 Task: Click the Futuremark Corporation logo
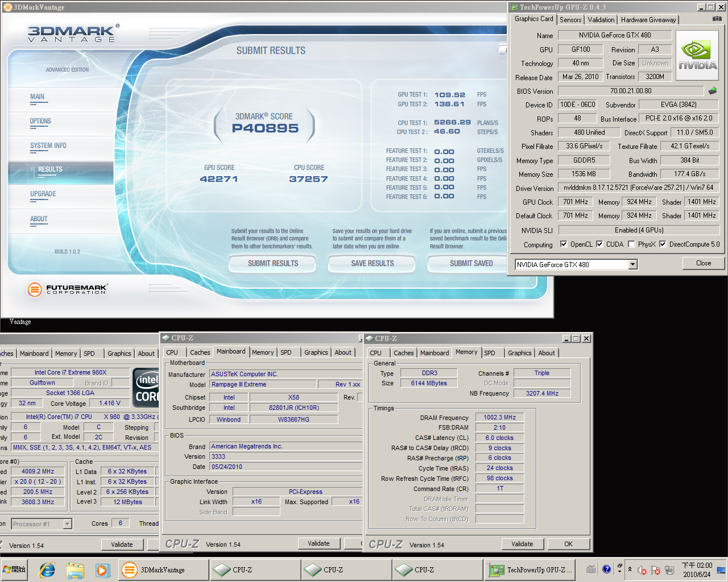[x=67, y=289]
